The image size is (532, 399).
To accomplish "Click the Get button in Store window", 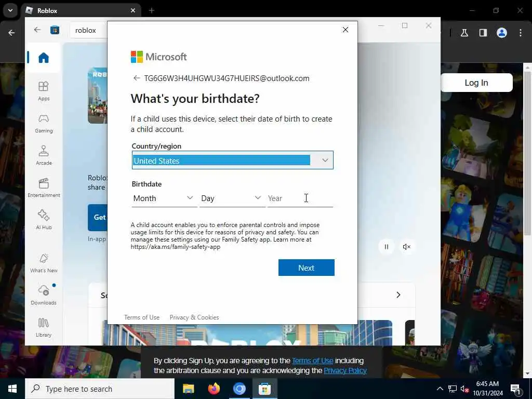I will pos(98,218).
